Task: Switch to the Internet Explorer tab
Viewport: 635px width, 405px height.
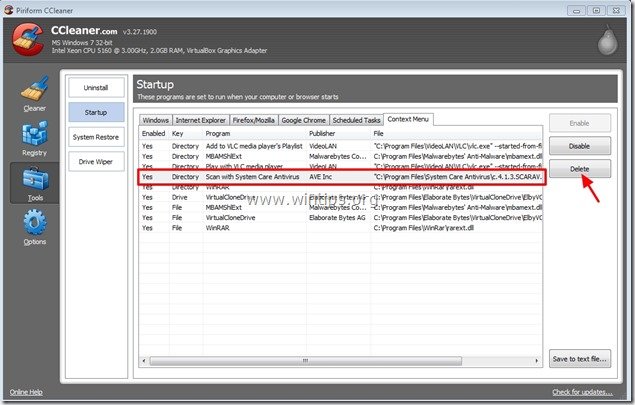Action: pos(201,119)
